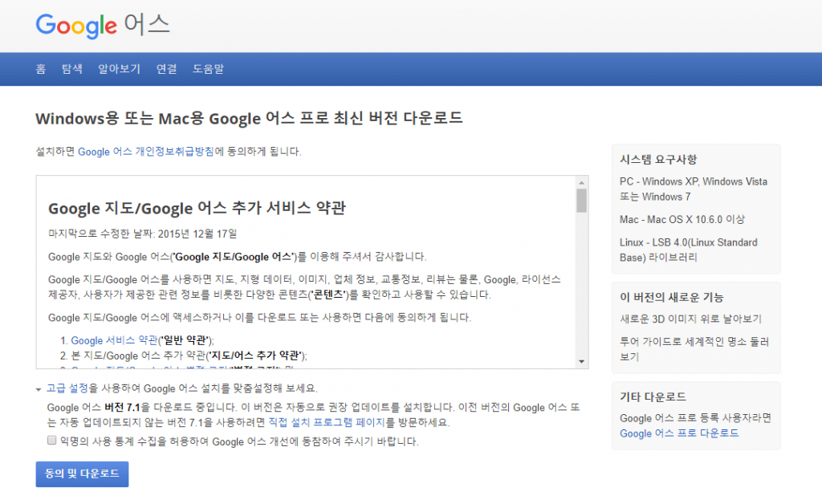Open 새로운 3D 이미지 위로 날아보기 link
The image size is (822, 504).
point(690,319)
